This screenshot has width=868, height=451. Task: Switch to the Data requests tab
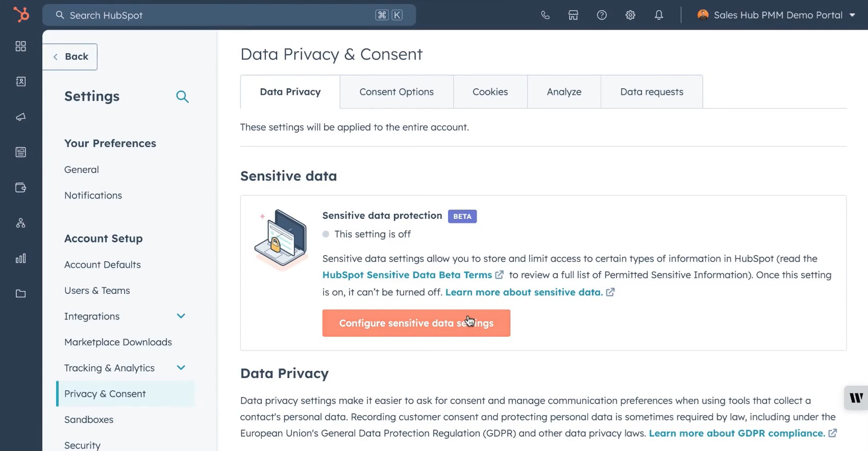[x=652, y=92]
